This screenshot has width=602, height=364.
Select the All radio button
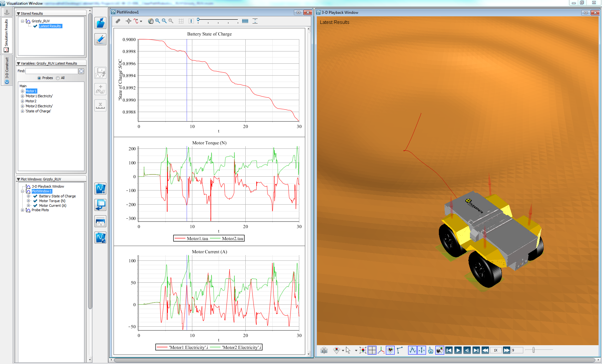point(58,78)
